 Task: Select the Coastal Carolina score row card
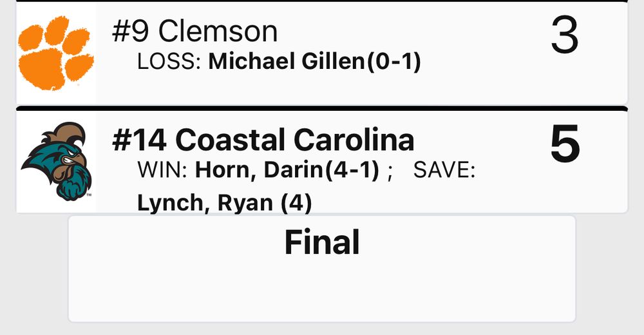[322, 161]
